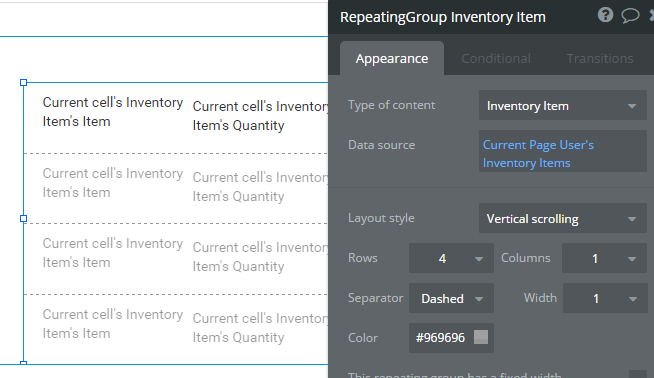Screen dimensions: 654x378
Task: Open the Columns count dropdown
Action: coord(604,258)
